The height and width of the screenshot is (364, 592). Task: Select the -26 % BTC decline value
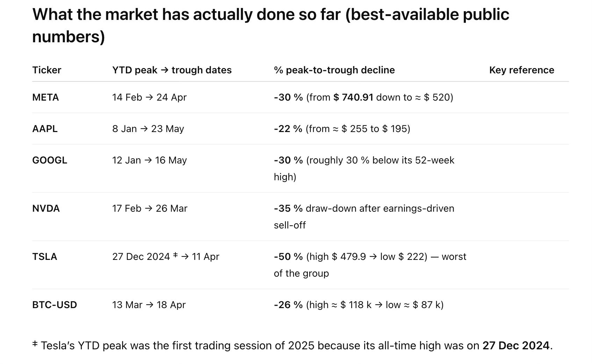(288, 305)
